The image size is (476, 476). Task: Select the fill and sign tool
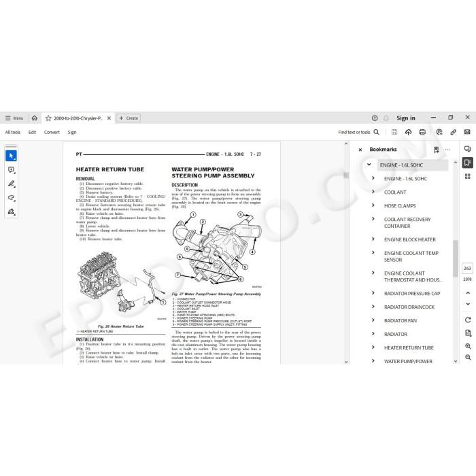click(x=12, y=211)
